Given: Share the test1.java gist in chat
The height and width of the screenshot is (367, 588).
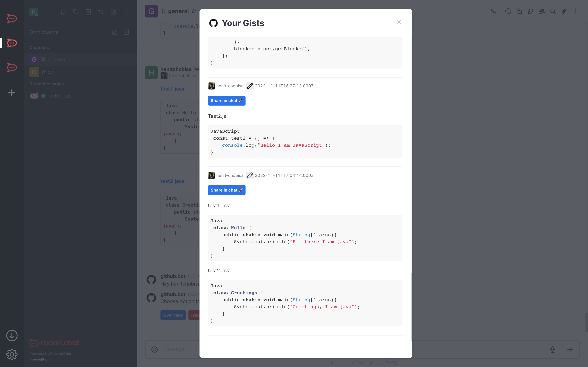Looking at the screenshot, I should (226, 190).
